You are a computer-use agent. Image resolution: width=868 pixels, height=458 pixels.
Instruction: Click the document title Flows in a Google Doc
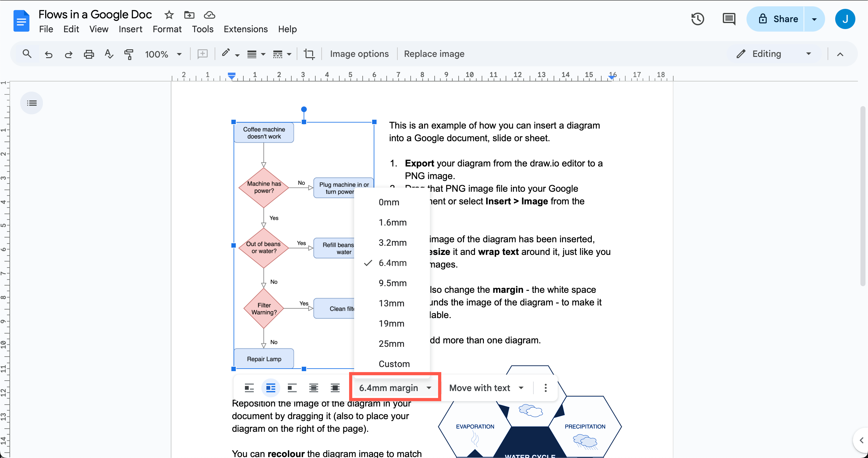coord(95,14)
